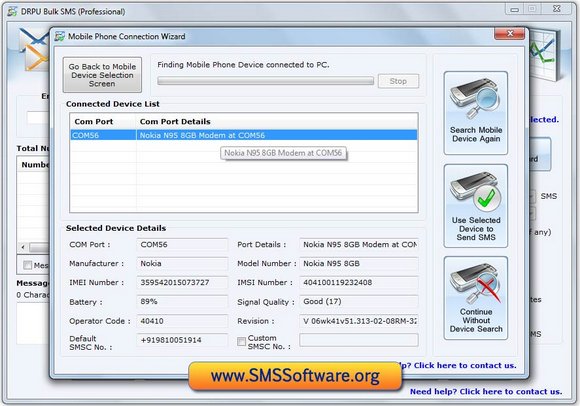Click the IMEI Number field
Screen dimensions: 580x406
182,282
